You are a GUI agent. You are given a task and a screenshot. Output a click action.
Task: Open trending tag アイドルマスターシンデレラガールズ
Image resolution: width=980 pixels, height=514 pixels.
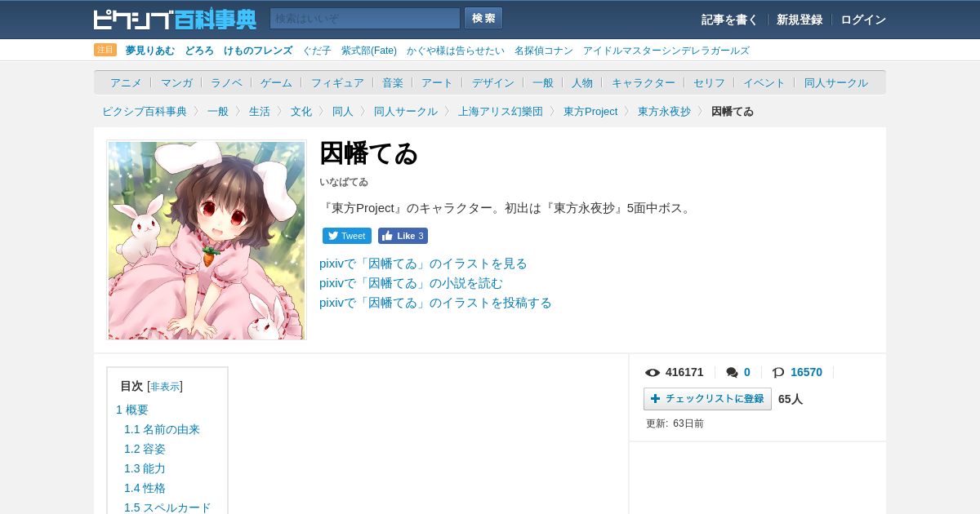click(x=666, y=51)
